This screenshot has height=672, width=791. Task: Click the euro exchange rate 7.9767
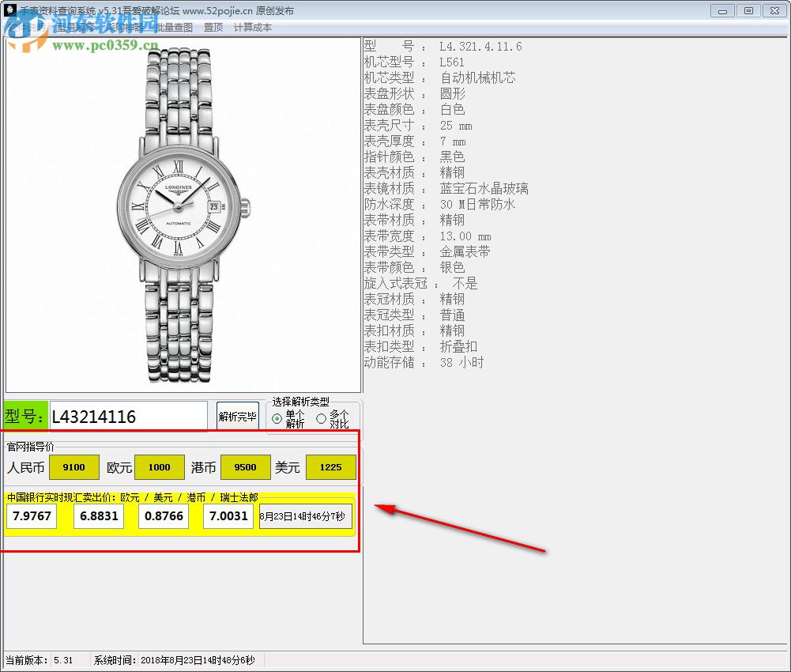click(32, 516)
